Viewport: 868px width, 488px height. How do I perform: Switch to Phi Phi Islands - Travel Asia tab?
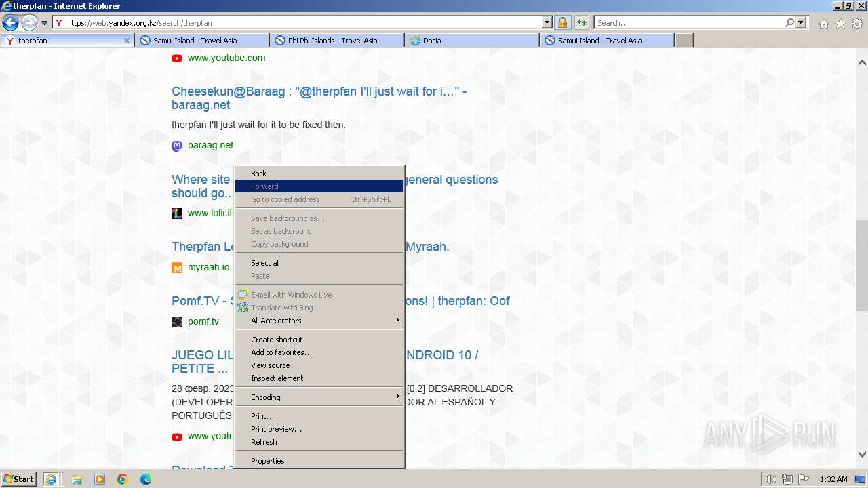coord(337,41)
